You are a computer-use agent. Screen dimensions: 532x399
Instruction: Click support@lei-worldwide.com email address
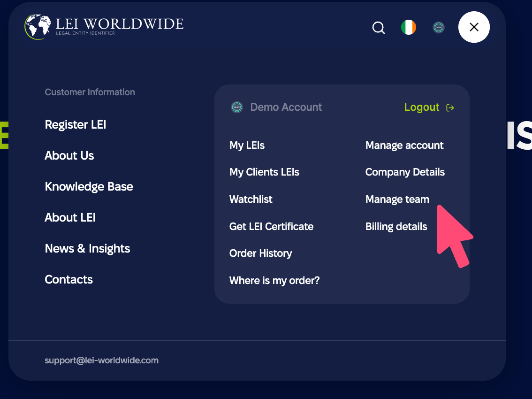(x=101, y=361)
